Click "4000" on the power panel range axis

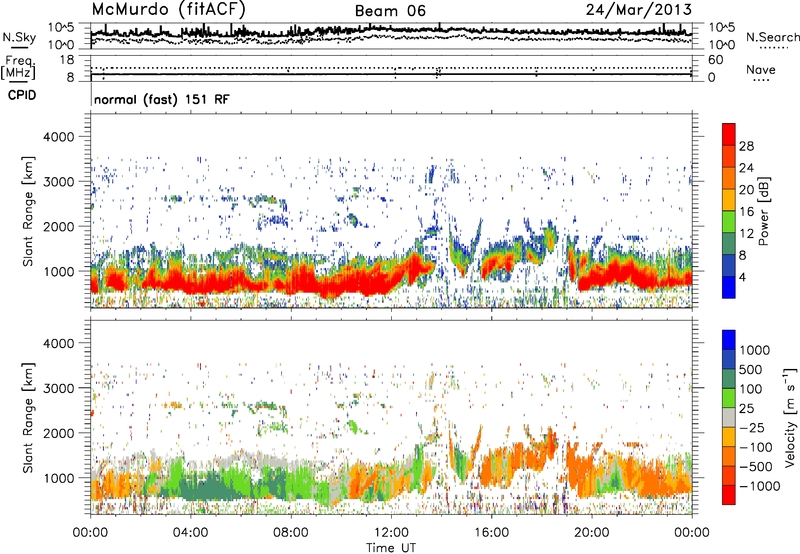(x=61, y=137)
